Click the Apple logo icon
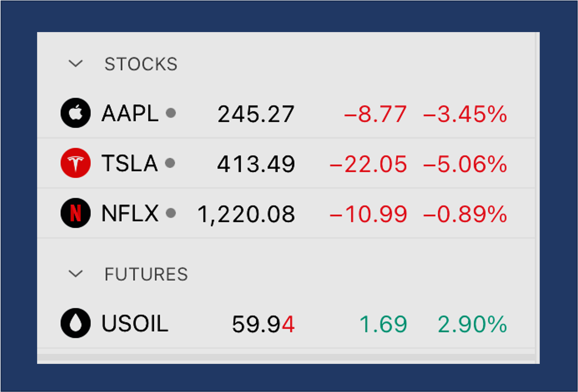The width and height of the screenshot is (578, 392). tap(76, 113)
